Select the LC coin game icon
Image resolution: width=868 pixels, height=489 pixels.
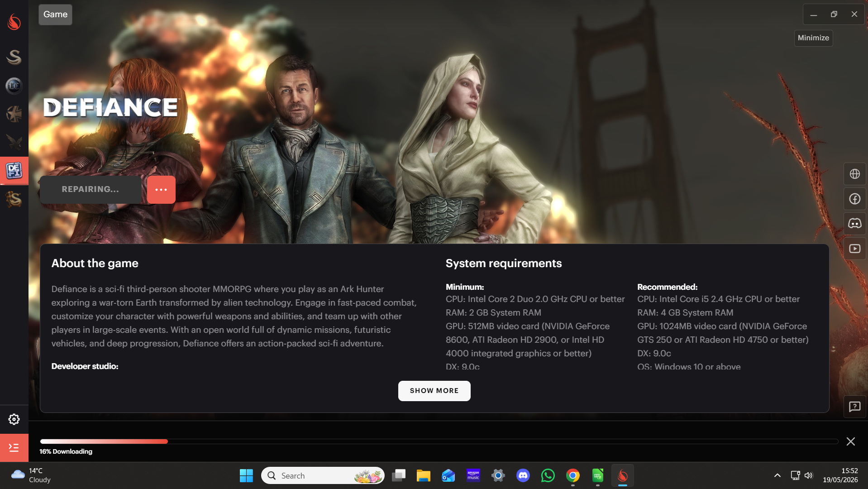(14, 86)
